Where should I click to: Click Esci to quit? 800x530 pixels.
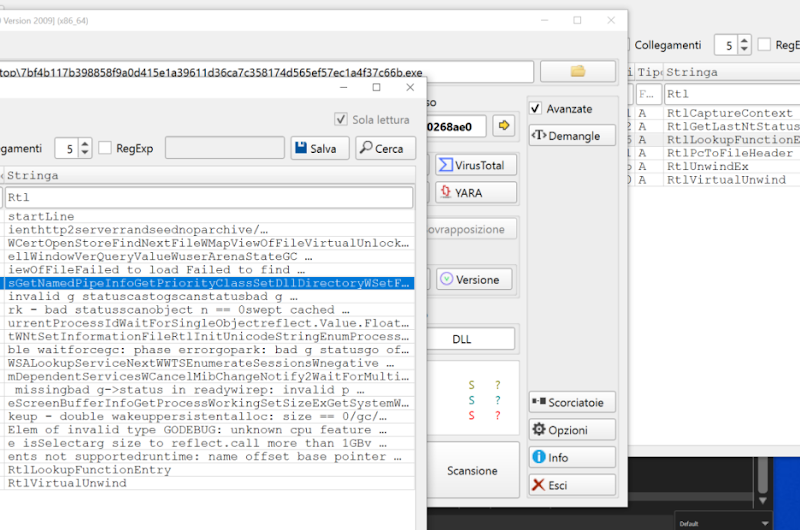coord(572,485)
